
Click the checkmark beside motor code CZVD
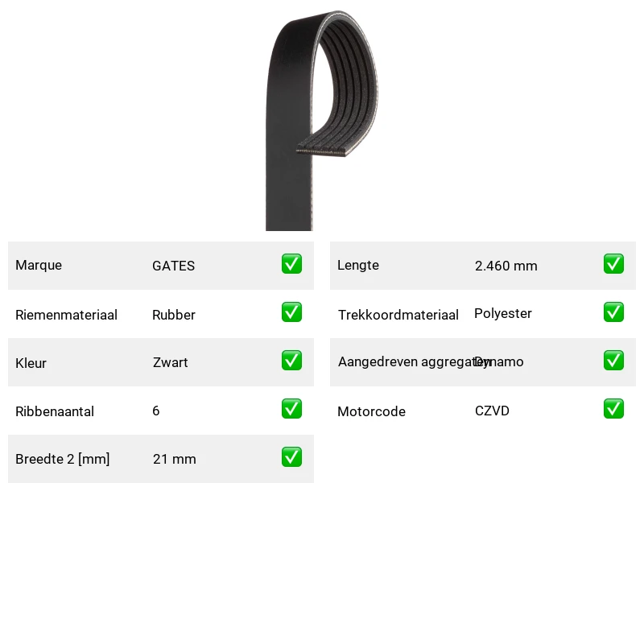(613, 409)
